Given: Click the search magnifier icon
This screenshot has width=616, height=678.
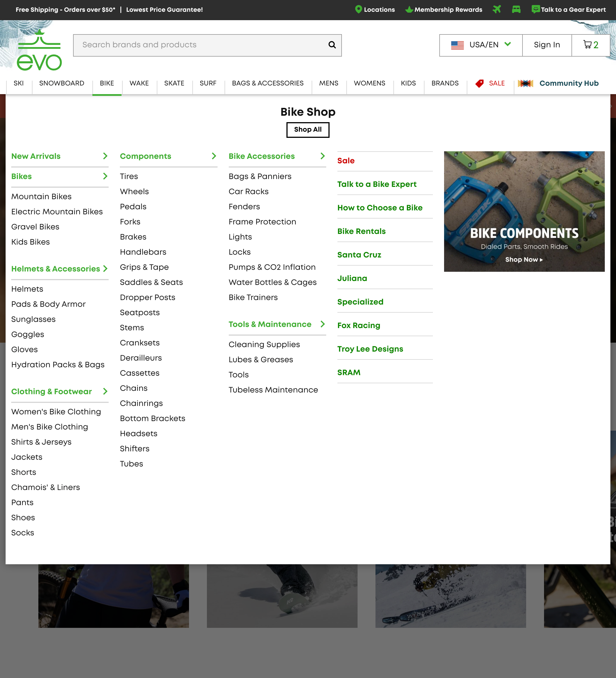Looking at the screenshot, I should (x=331, y=45).
